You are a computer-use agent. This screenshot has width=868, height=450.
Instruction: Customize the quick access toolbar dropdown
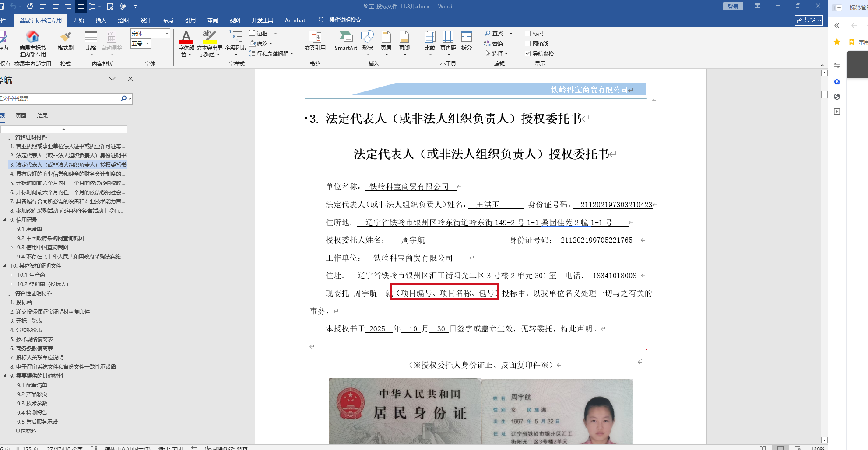[135, 7]
